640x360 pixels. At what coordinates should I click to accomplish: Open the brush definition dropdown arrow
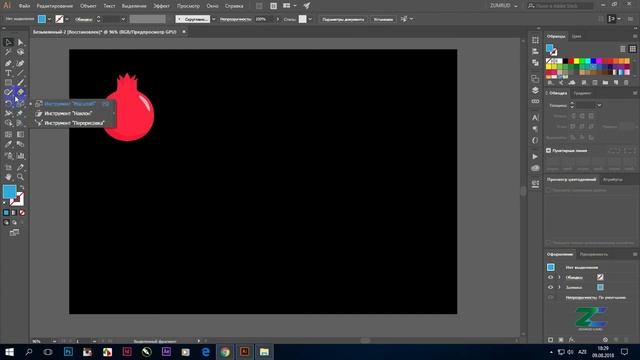(213, 19)
